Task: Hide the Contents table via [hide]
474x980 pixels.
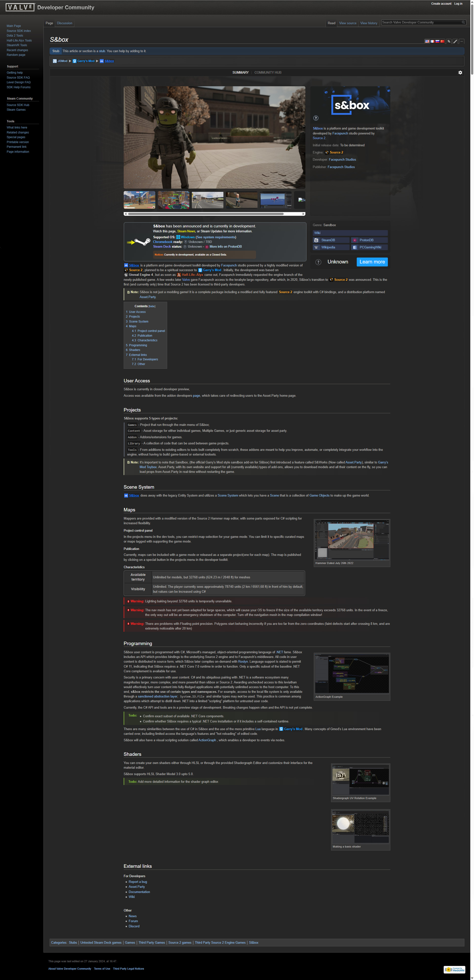Action: click(152, 306)
